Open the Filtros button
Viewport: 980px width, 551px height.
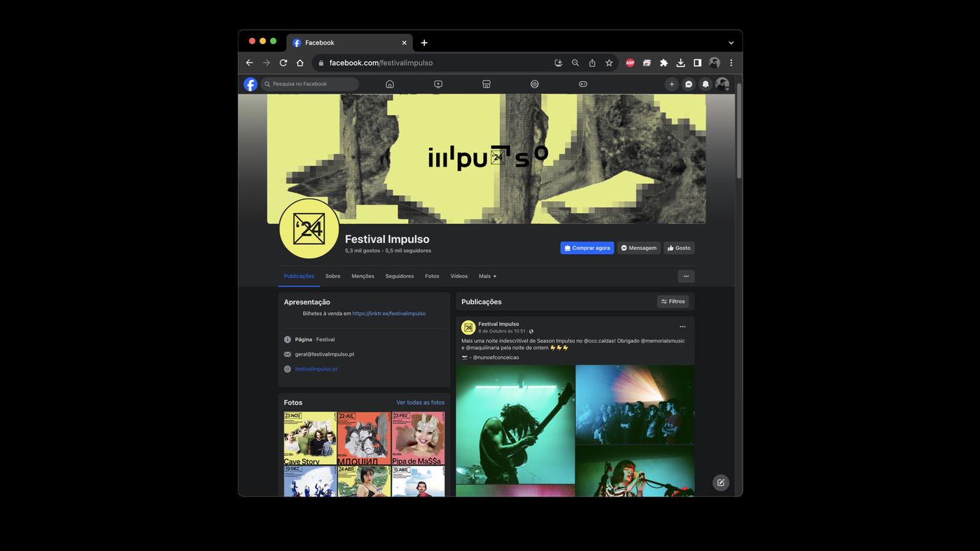point(673,302)
